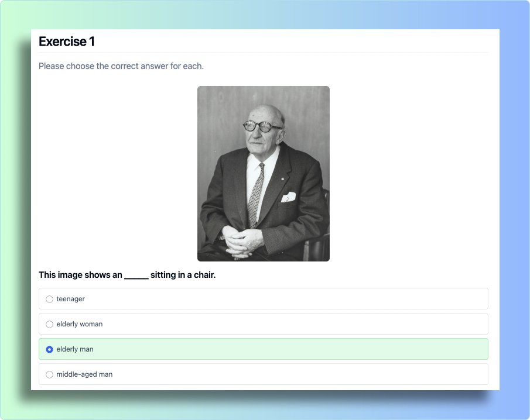Click the selected "elderly man" radio button
530x420 pixels.
[x=49, y=349]
